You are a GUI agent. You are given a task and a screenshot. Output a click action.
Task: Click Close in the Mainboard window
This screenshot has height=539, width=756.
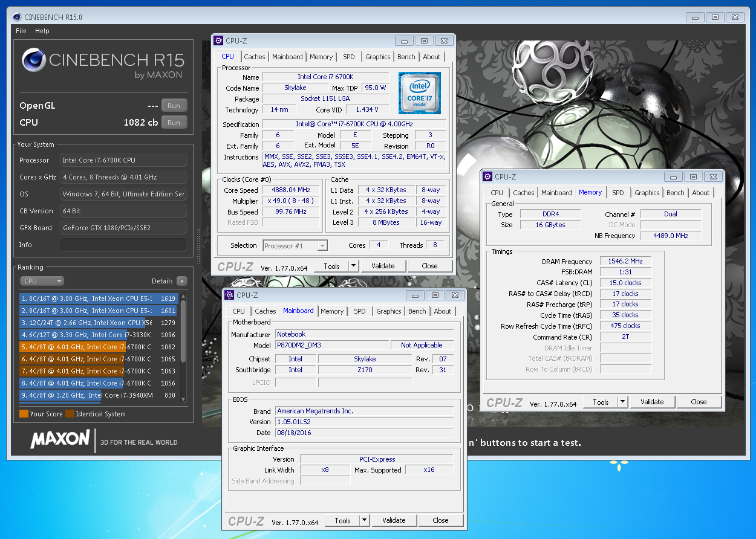(441, 520)
